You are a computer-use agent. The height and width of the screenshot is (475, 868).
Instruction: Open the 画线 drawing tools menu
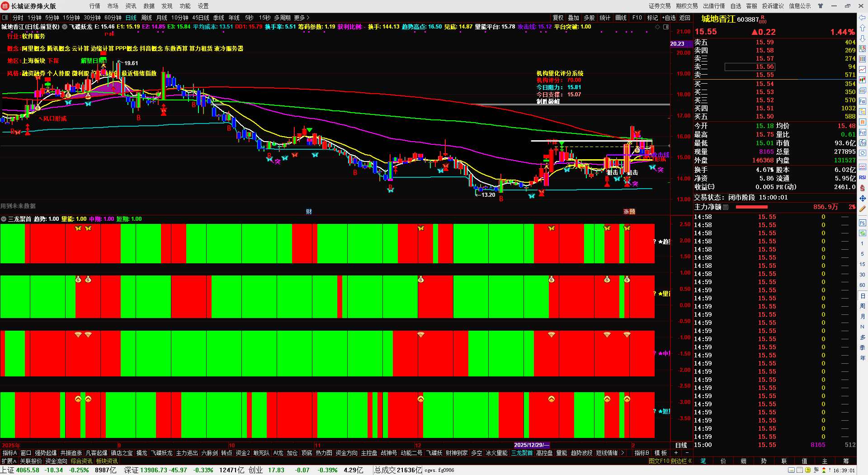click(621, 18)
